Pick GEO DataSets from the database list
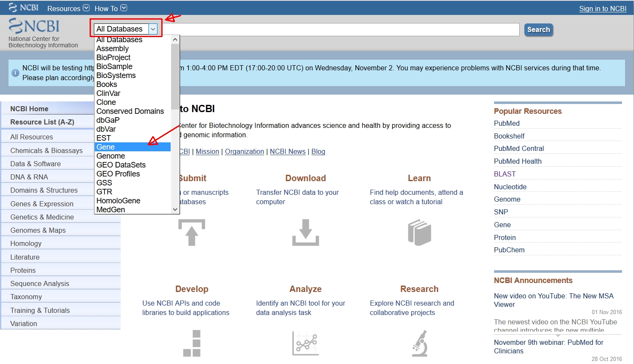 click(132, 165)
